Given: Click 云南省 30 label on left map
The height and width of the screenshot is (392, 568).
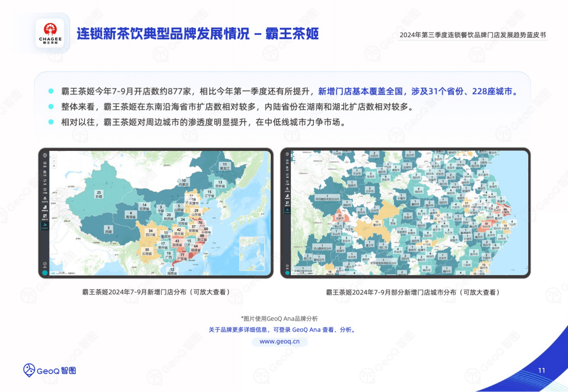Looking at the screenshot, I should 147,251.
